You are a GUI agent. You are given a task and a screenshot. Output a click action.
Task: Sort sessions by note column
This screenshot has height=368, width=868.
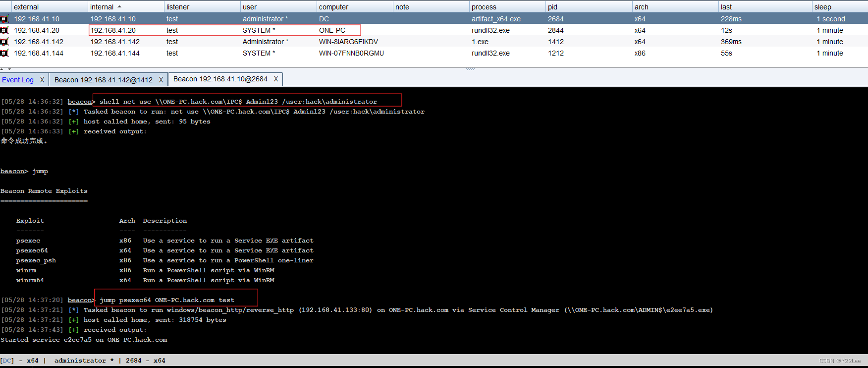click(x=431, y=7)
